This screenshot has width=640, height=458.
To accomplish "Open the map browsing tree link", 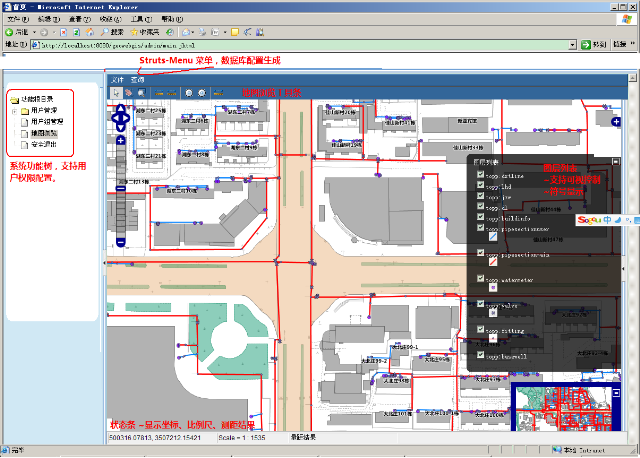I will pyautogui.click(x=43, y=133).
